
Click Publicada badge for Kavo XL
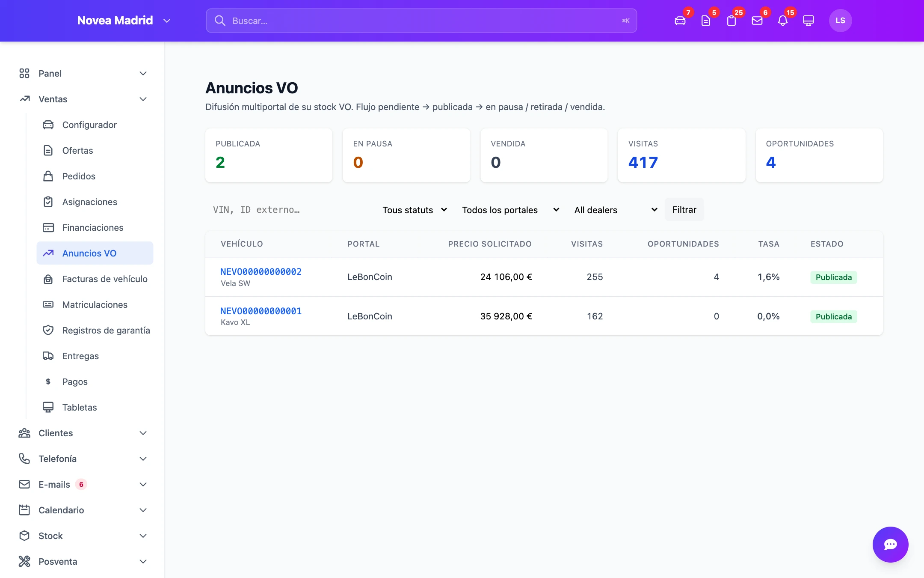(833, 316)
